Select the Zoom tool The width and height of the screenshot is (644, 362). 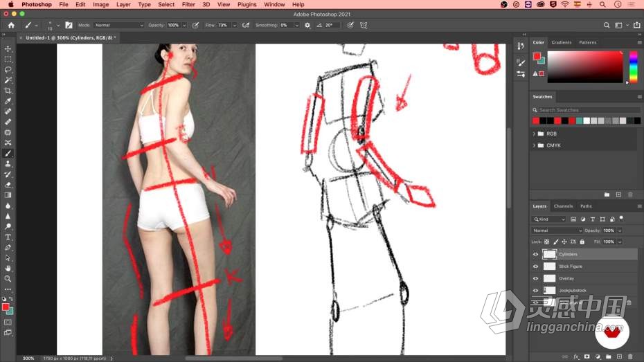tap(8, 279)
